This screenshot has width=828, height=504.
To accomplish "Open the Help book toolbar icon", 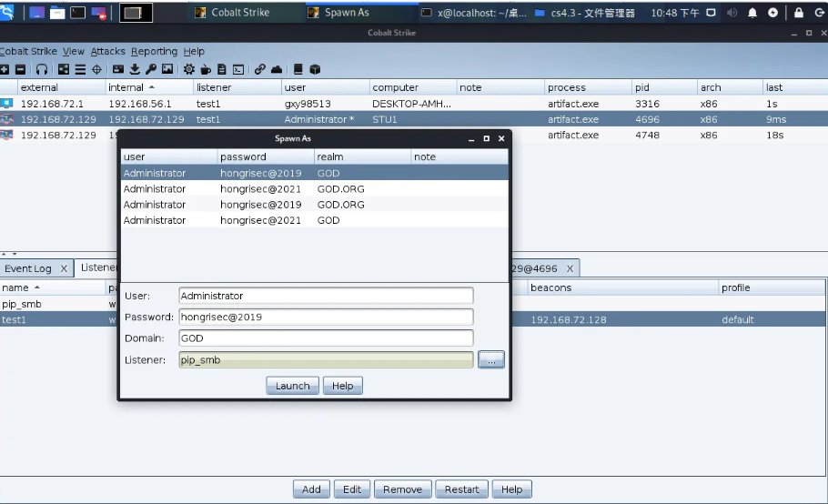I will 298,69.
